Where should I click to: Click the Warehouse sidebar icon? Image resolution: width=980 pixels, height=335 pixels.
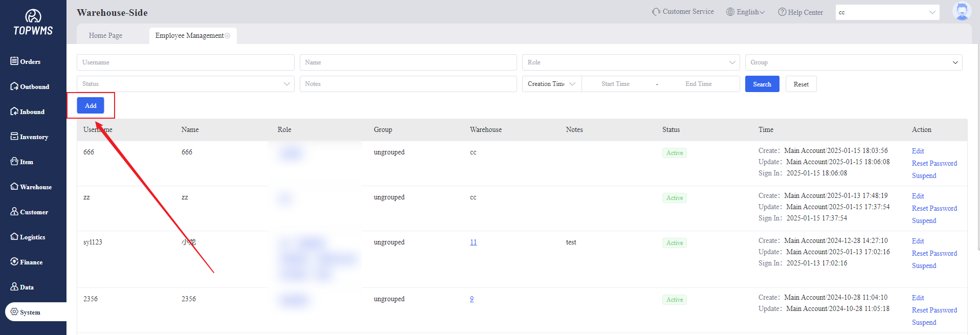click(x=14, y=187)
